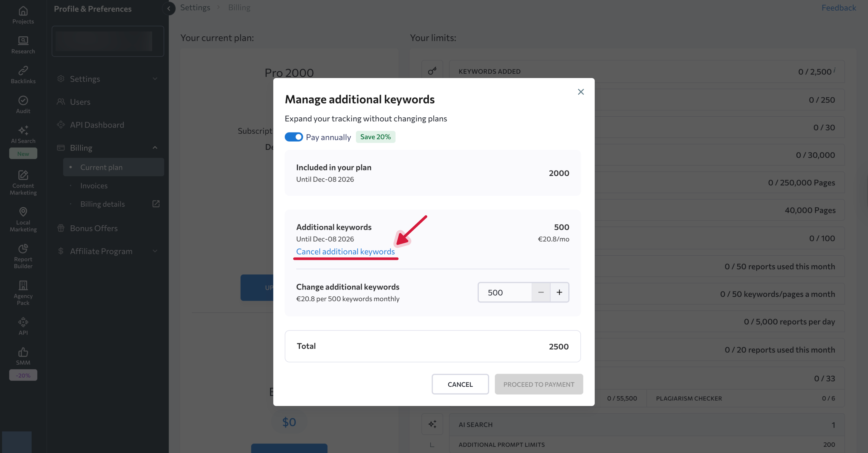Open AI Search sparkle icon
This screenshot has height=453, width=868.
pos(23,130)
